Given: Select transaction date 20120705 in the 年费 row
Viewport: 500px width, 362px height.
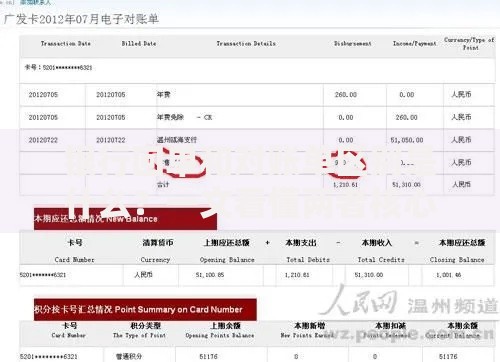Looking at the screenshot, I should (x=43, y=95).
